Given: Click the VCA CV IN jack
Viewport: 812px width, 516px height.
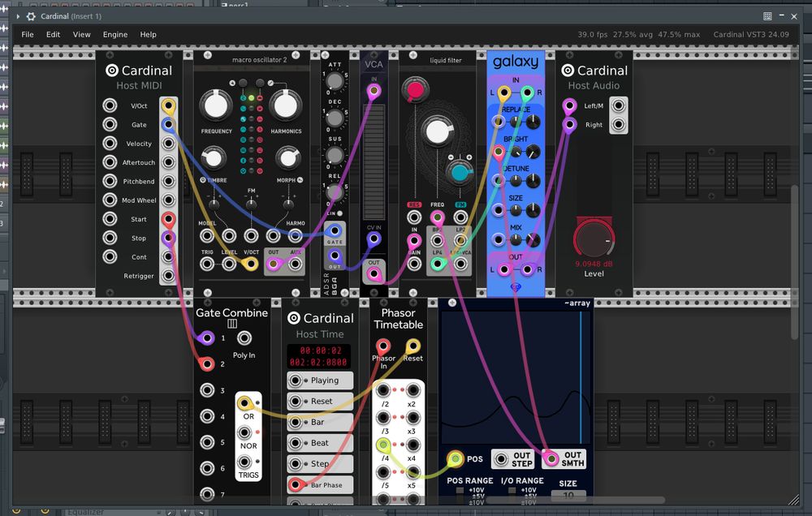Looking at the screenshot, I should point(374,239).
